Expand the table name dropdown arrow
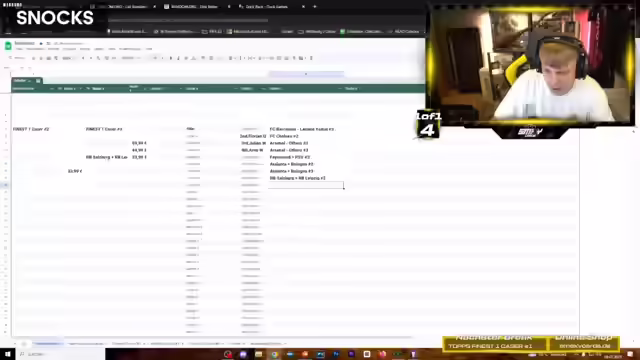640x360 pixels. click(x=29, y=81)
